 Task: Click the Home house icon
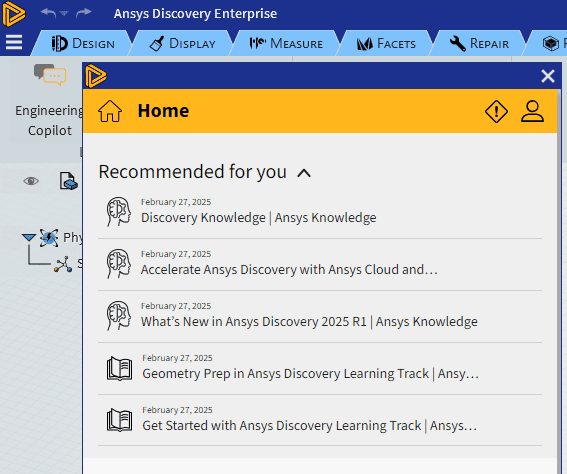[x=110, y=111]
